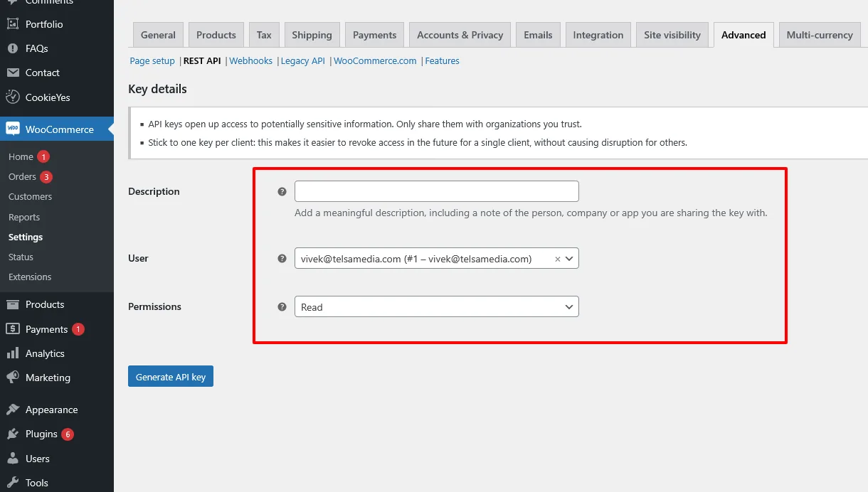
Task: Open the Webhooks subsection link
Action: click(x=251, y=61)
